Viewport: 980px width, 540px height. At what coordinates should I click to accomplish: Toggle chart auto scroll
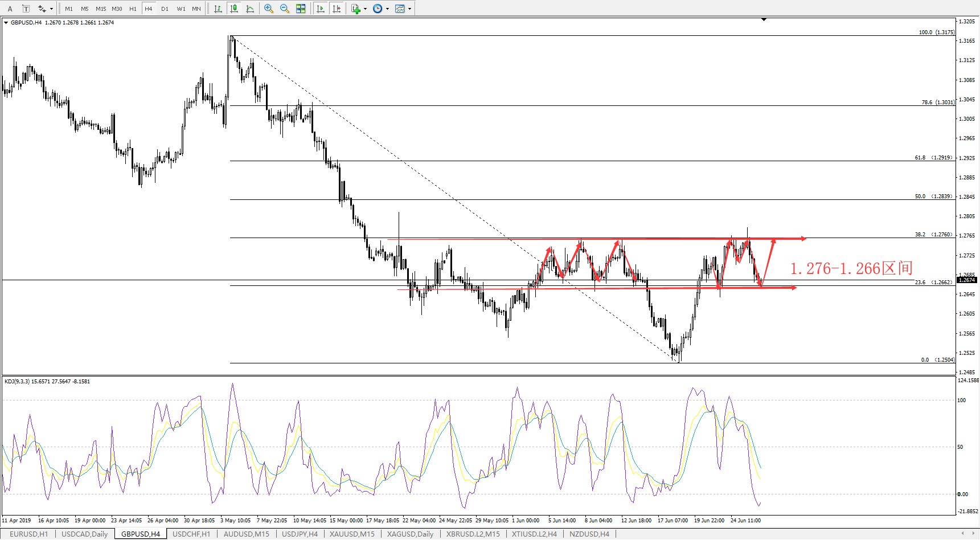coord(321,9)
